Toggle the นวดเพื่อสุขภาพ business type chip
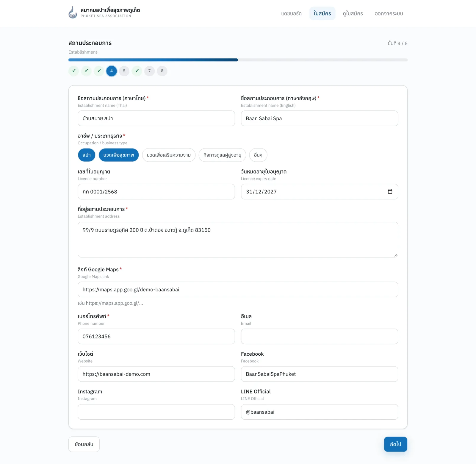Screen dimensions: 476x464 coord(119,155)
